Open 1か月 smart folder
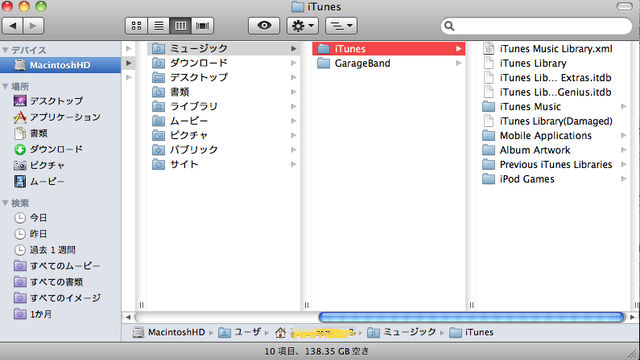This screenshot has height=360, width=640. (33, 314)
